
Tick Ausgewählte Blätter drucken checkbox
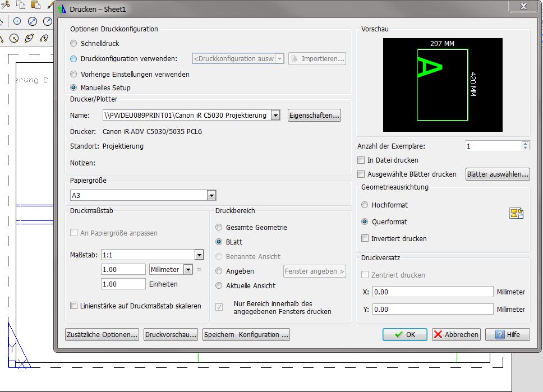[361, 174]
